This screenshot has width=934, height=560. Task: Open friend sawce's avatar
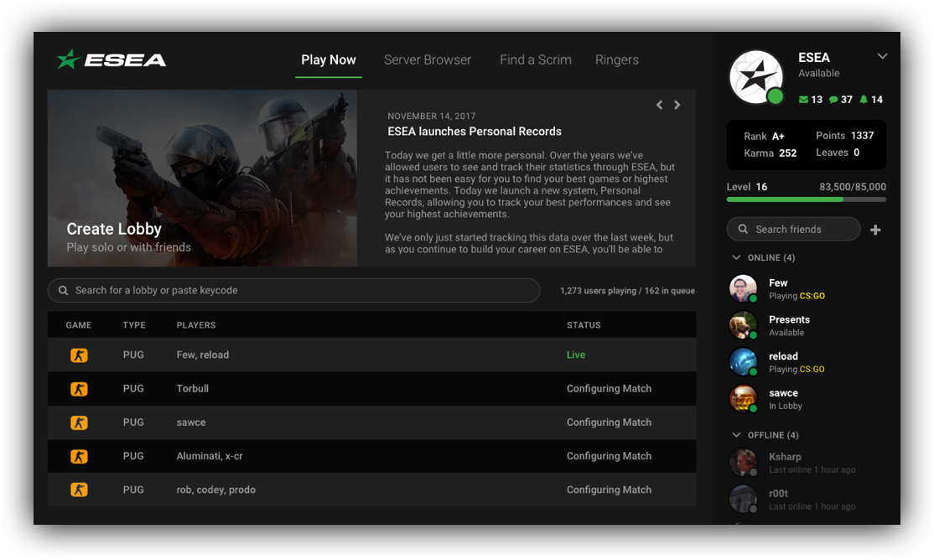743,398
